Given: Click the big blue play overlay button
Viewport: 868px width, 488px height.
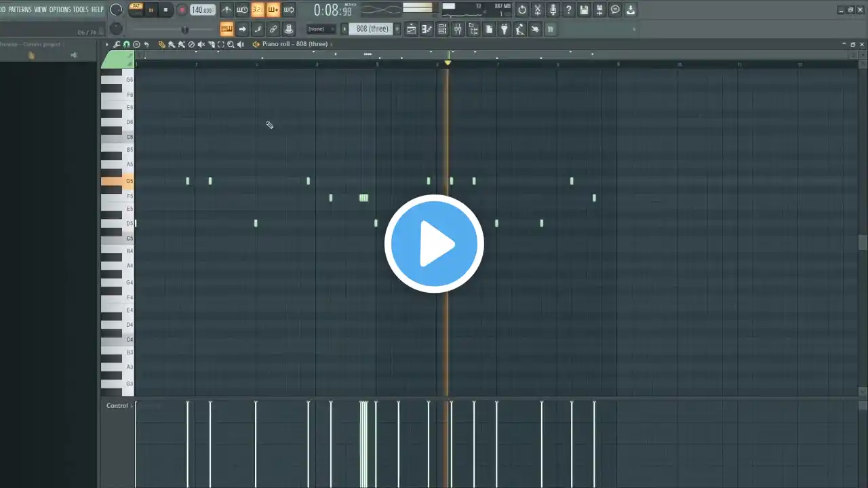Looking at the screenshot, I should (434, 244).
